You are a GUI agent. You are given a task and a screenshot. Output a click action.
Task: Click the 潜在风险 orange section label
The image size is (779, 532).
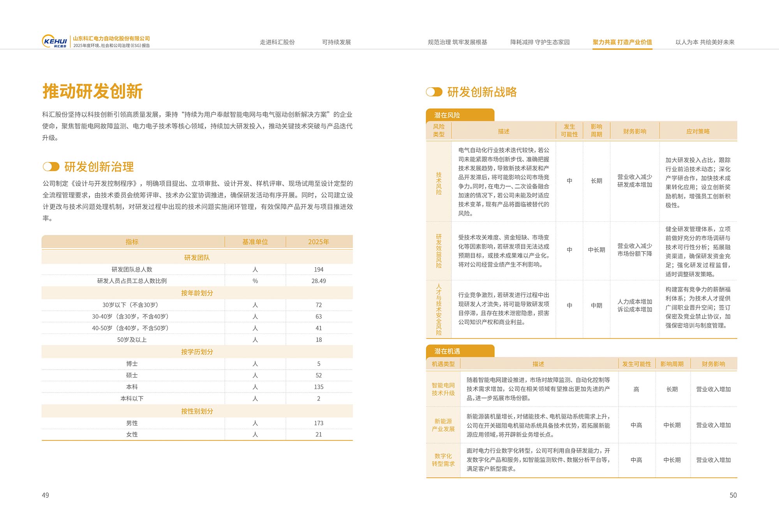(x=447, y=115)
